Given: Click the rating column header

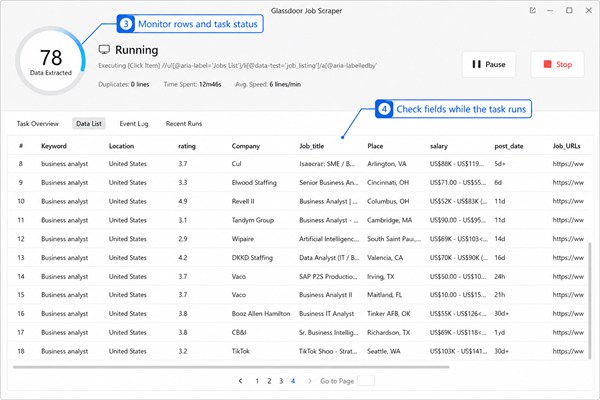Looking at the screenshot, I should click(187, 146).
